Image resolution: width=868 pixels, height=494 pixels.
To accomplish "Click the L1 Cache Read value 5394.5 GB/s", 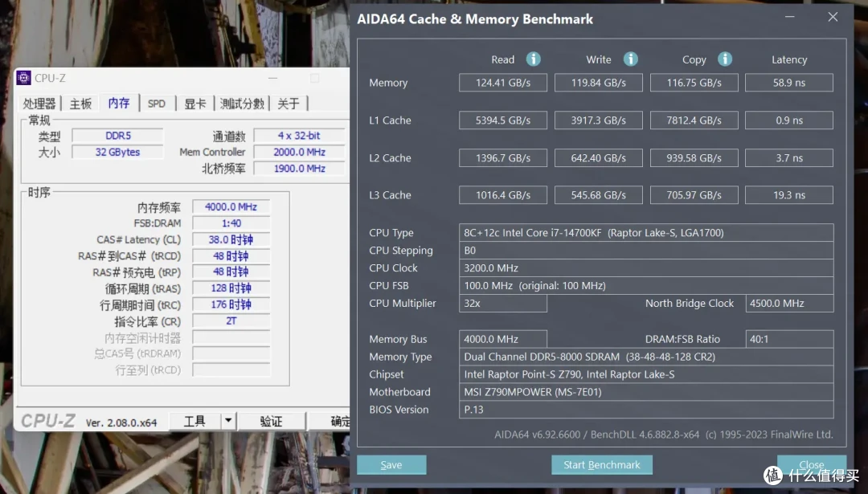I will coord(502,120).
